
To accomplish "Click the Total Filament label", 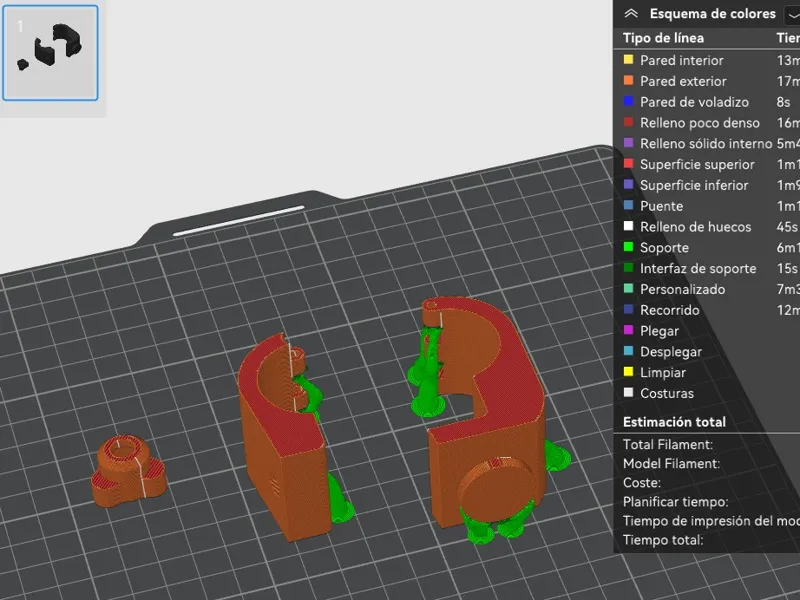I will point(667,444).
